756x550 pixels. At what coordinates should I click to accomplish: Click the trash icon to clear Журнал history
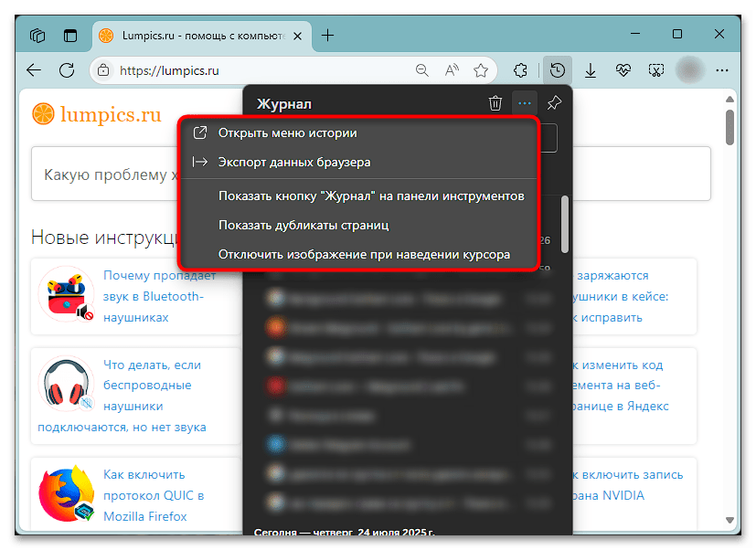(495, 103)
